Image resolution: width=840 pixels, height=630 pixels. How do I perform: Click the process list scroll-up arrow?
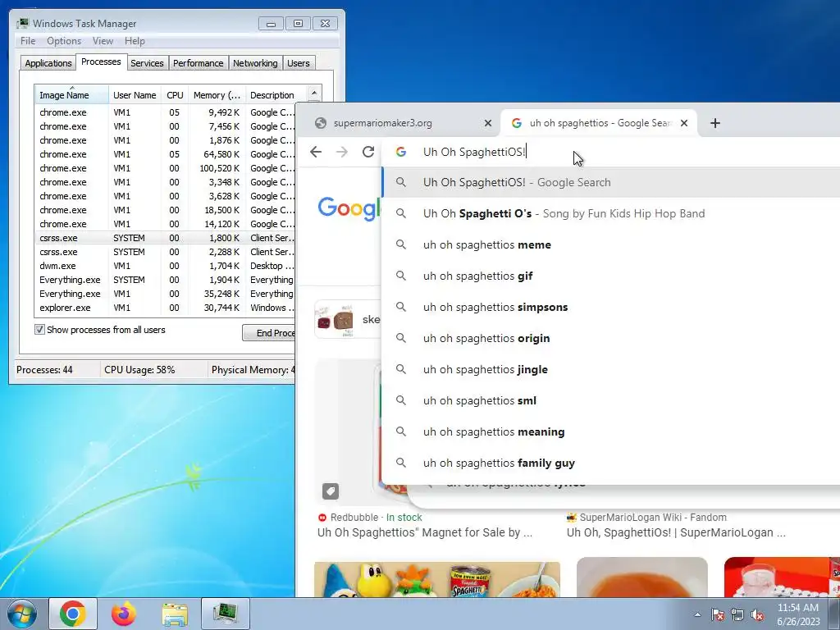[314, 92]
